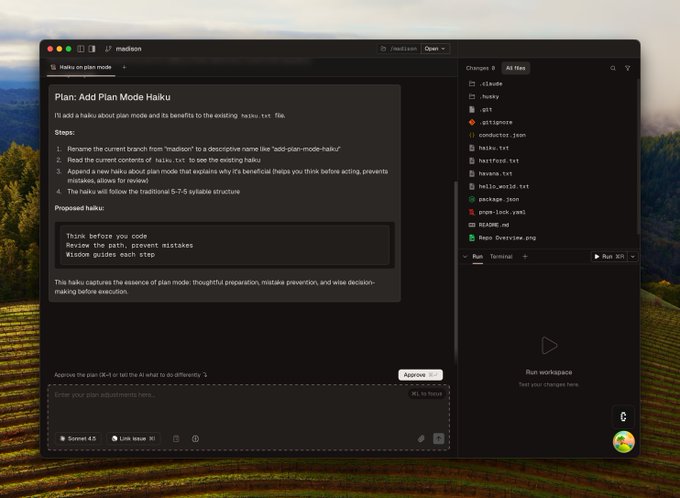Switch to the Terminal tab
The height and width of the screenshot is (498, 680).
click(501, 257)
